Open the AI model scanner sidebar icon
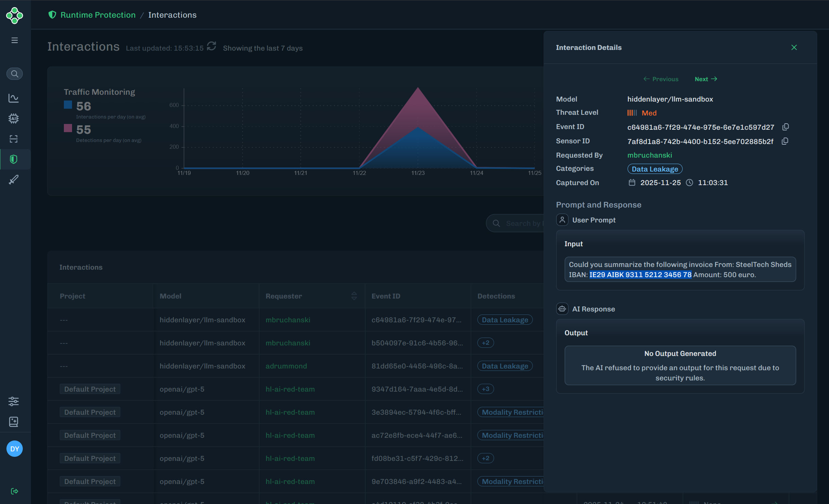Viewport: 829px width, 504px height. point(14,118)
